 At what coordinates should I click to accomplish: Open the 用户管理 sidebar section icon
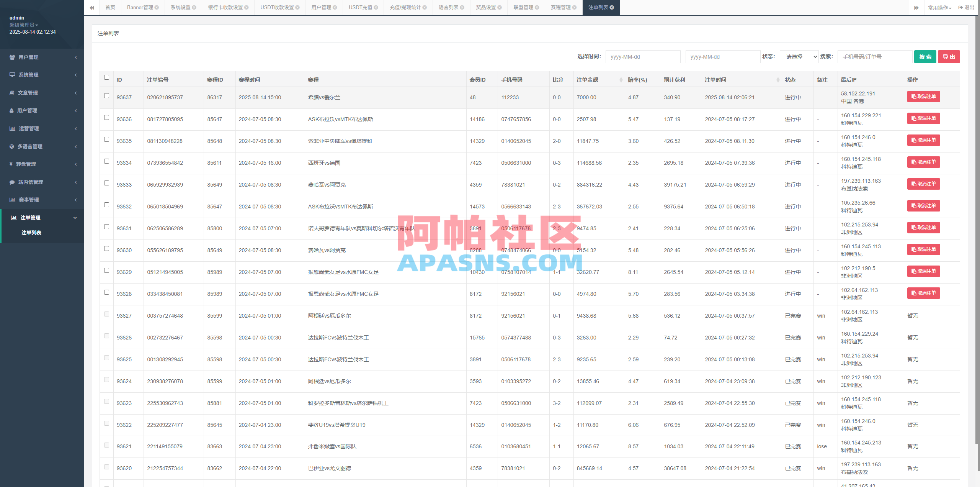(12, 57)
